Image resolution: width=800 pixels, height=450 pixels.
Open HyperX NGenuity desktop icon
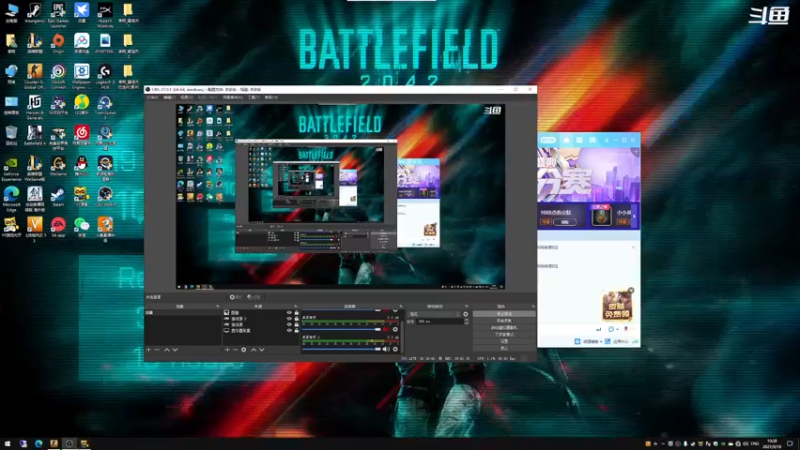coord(105,14)
